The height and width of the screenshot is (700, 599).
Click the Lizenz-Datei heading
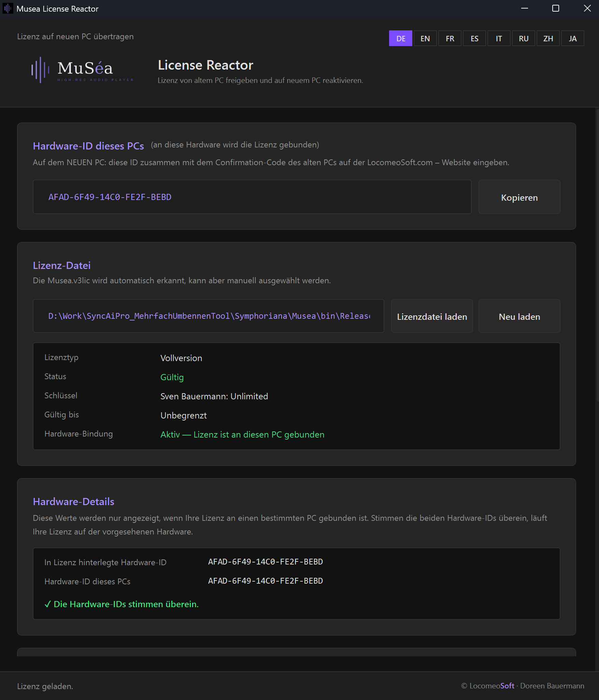(x=62, y=265)
